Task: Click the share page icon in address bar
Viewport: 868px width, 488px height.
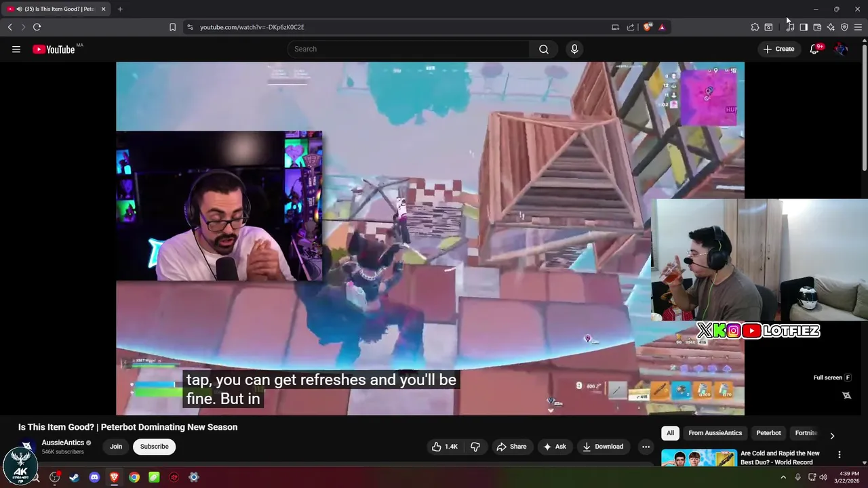Action: click(631, 27)
